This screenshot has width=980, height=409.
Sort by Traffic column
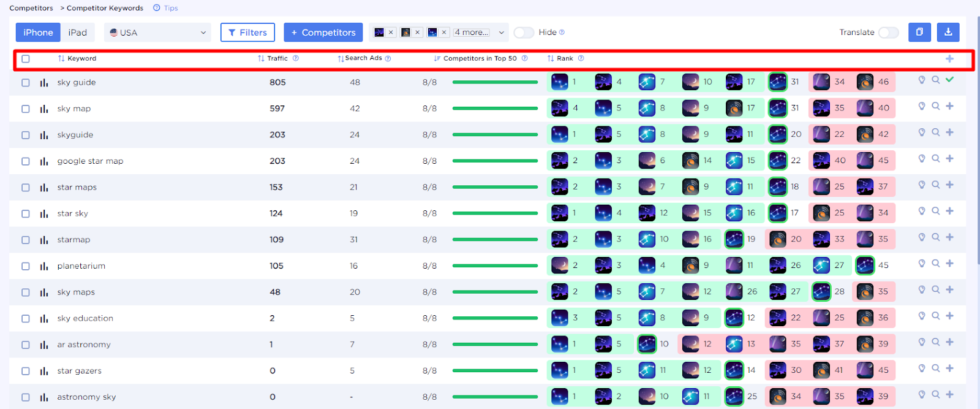[x=273, y=58]
